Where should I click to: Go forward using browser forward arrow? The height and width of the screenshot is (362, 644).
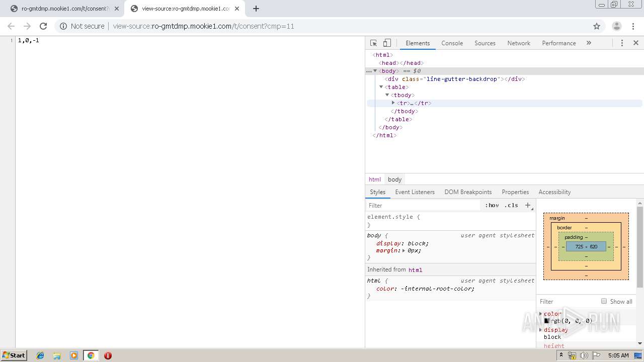(x=27, y=26)
